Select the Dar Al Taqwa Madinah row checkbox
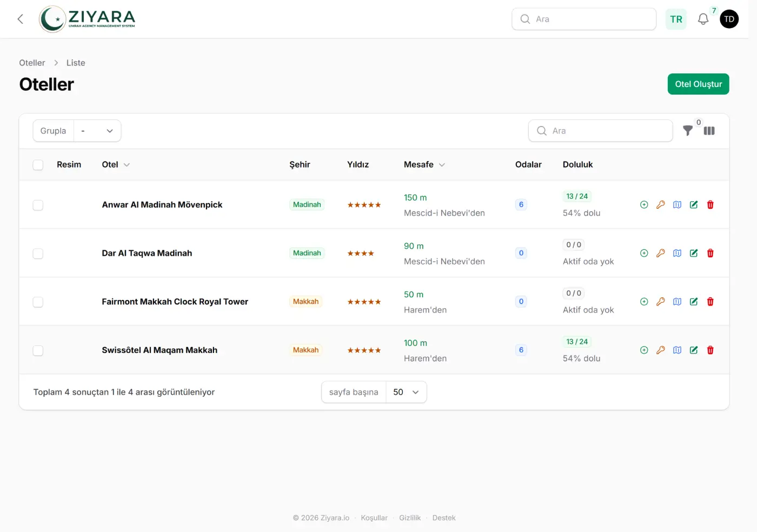The width and height of the screenshot is (757, 532). click(x=38, y=254)
